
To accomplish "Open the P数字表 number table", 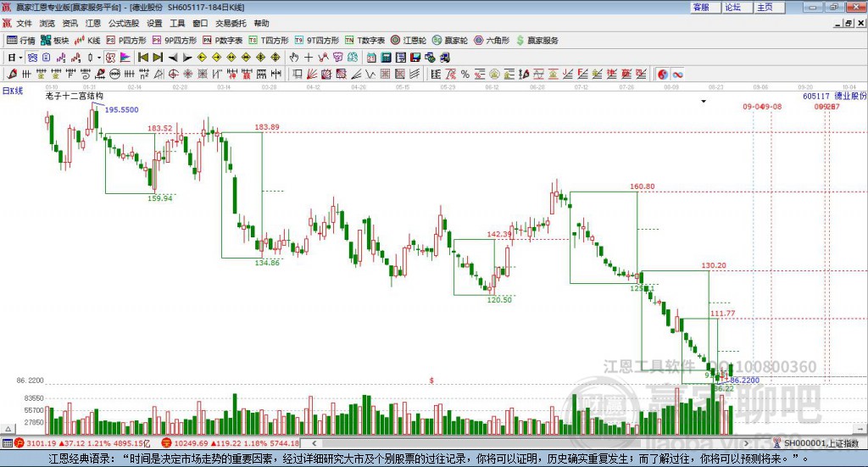I will (223, 41).
